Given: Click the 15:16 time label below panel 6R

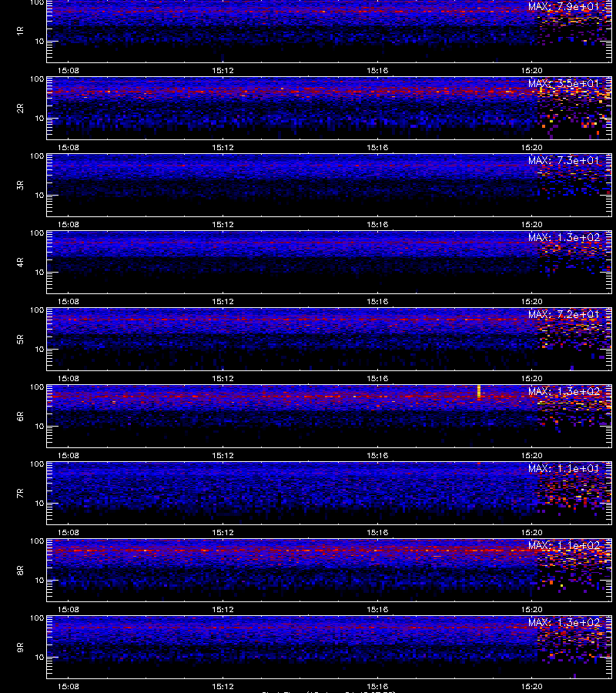Looking at the screenshot, I should click(377, 455).
